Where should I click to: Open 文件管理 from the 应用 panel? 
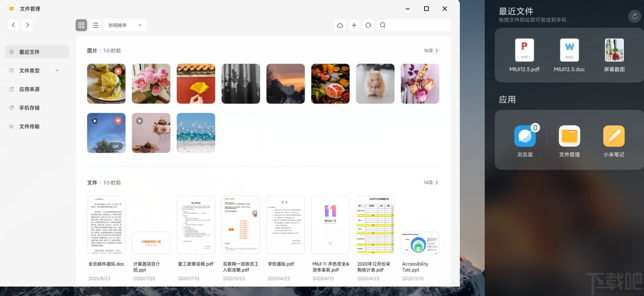click(x=569, y=136)
